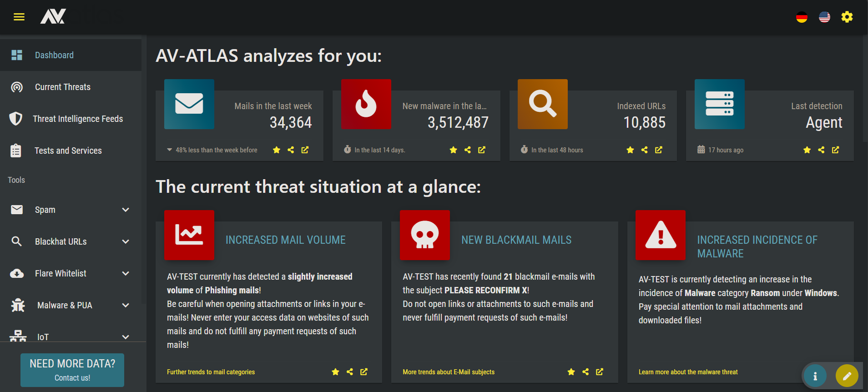Viewport: 868px width, 392px height.
Task: Click the 17 hours ago timestamp
Action: [x=726, y=150]
